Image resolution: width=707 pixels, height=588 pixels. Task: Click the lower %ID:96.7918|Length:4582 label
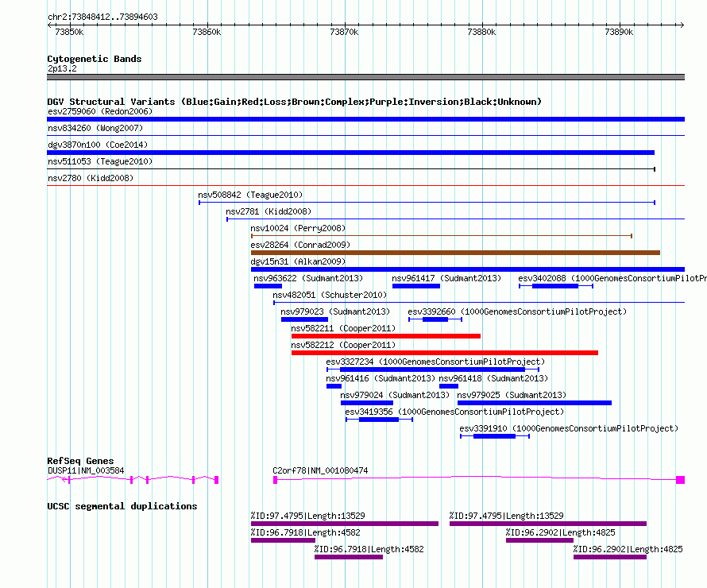369,549
